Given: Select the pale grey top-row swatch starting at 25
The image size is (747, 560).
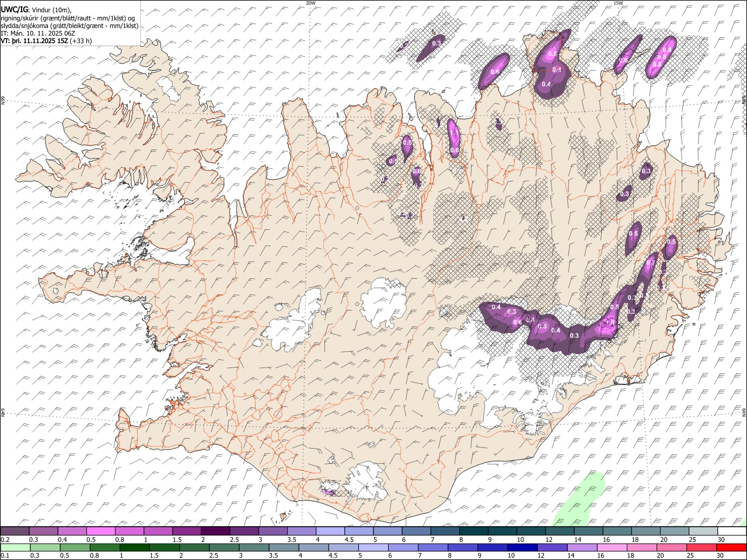Looking at the screenshot, I should (704, 531).
